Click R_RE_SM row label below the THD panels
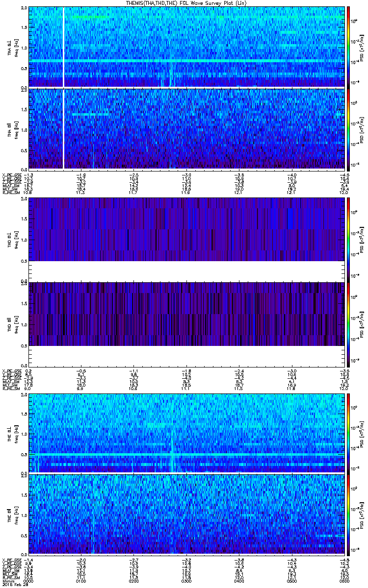The width and height of the screenshot is (368, 588). pos(10,388)
